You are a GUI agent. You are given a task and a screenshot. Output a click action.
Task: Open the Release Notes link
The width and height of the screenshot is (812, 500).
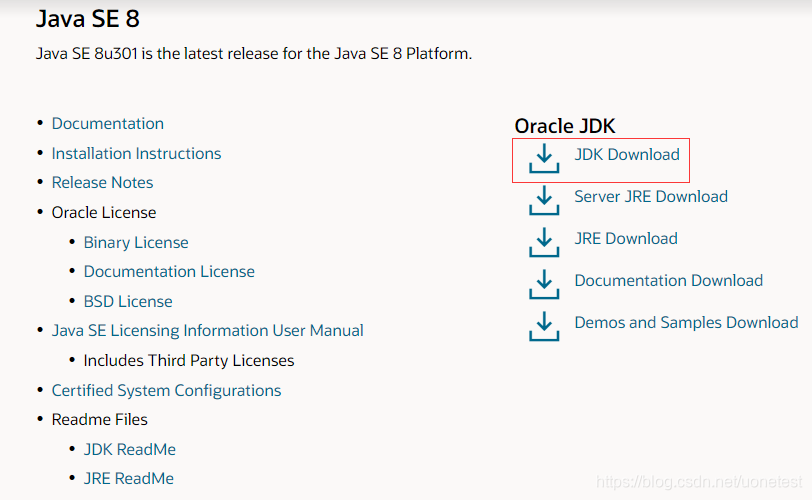103,182
